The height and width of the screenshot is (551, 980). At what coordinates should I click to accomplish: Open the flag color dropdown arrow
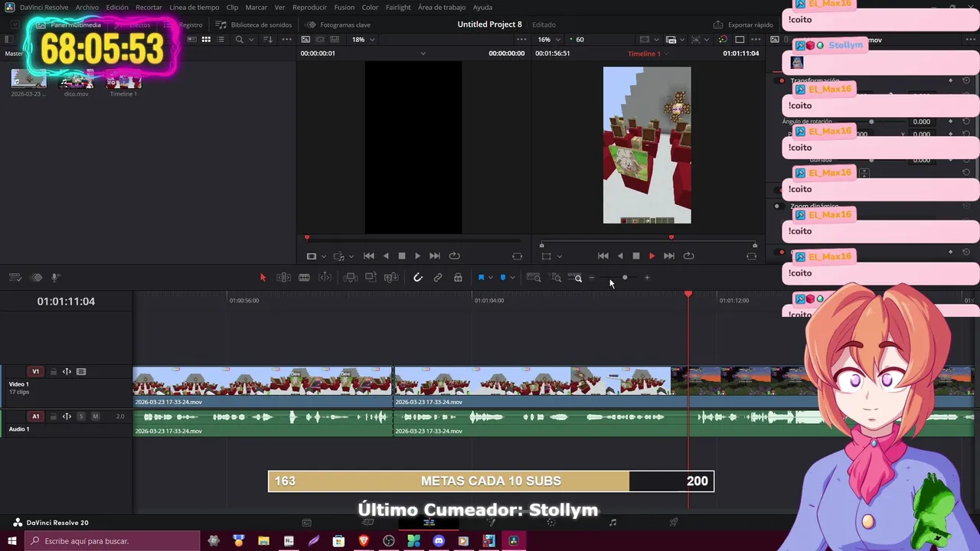(491, 278)
